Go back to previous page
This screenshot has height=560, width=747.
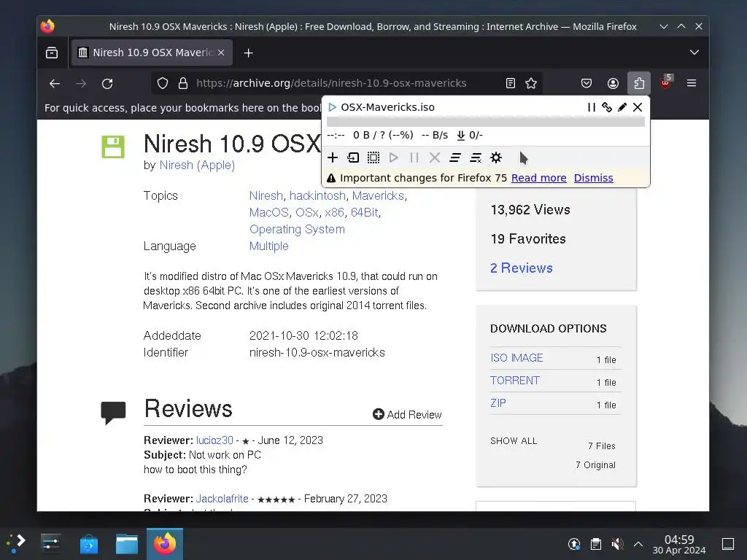55,84
